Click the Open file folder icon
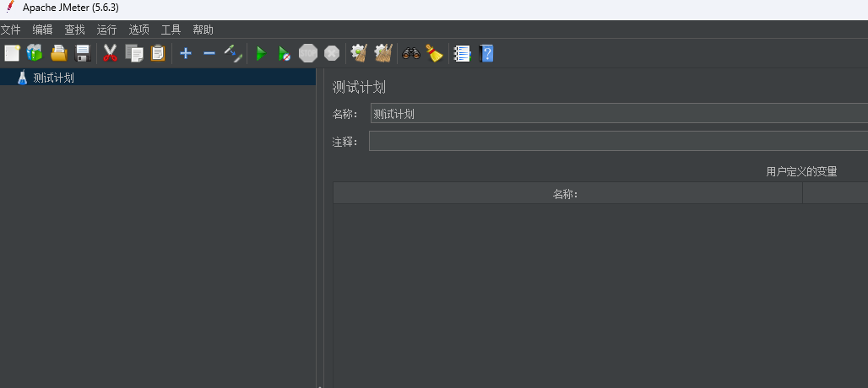Image resolution: width=868 pixels, height=388 pixels. pyautogui.click(x=58, y=54)
